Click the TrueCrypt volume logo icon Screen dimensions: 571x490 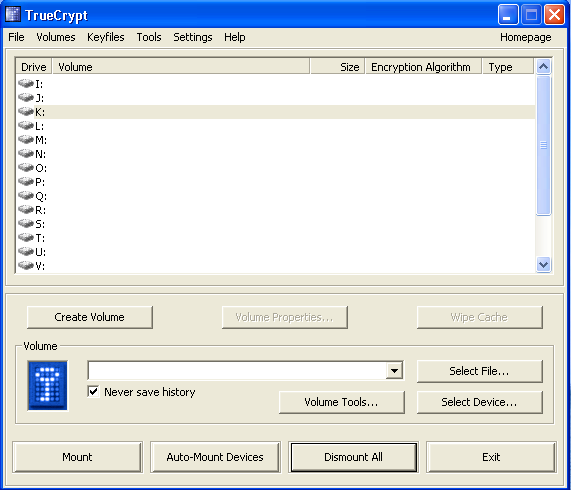click(x=48, y=386)
